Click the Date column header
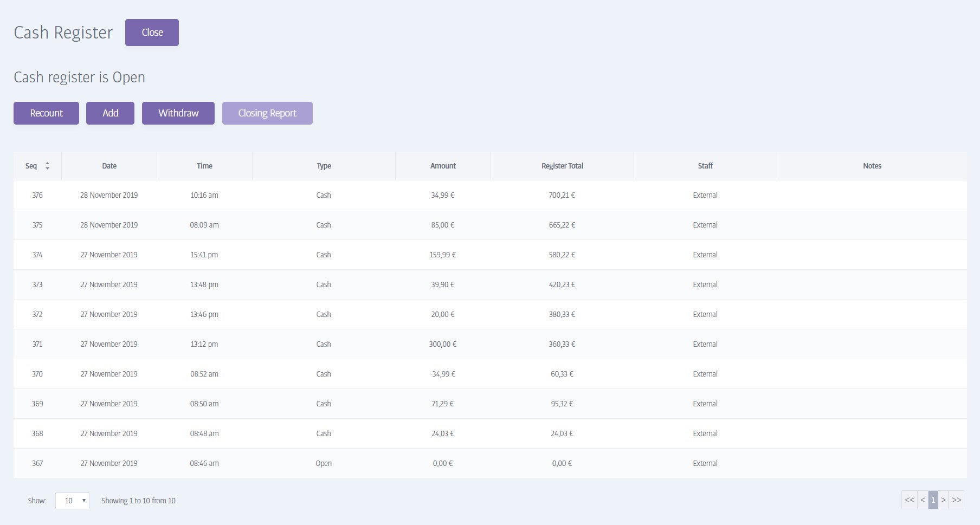This screenshot has height=525, width=980. pyautogui.click(x=109, y=166)
